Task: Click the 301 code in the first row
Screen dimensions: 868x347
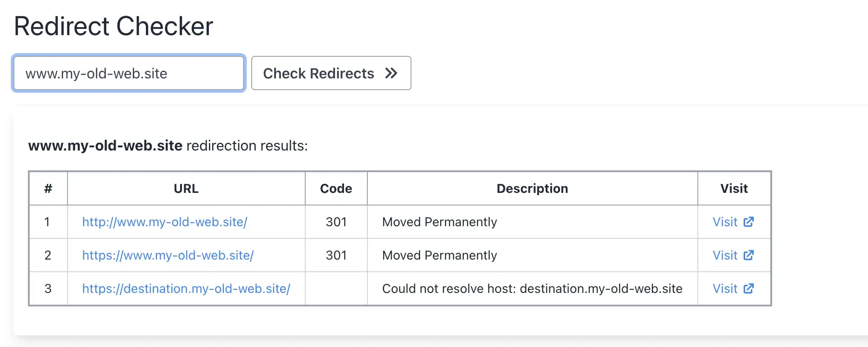Action: click(336, 222)
